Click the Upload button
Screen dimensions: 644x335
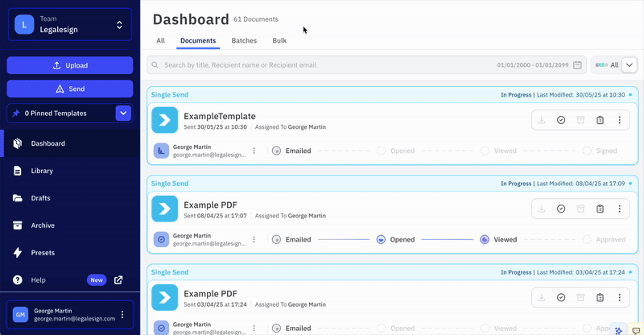point(70,65)
